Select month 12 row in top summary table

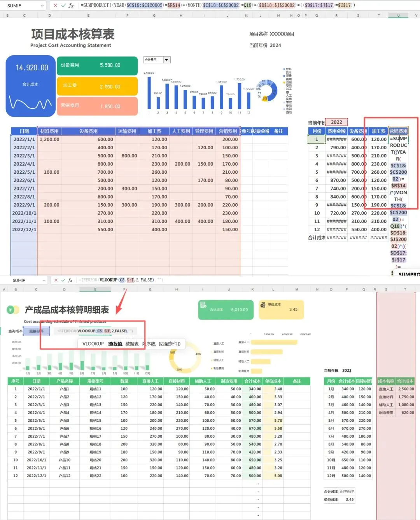[317, 230]
